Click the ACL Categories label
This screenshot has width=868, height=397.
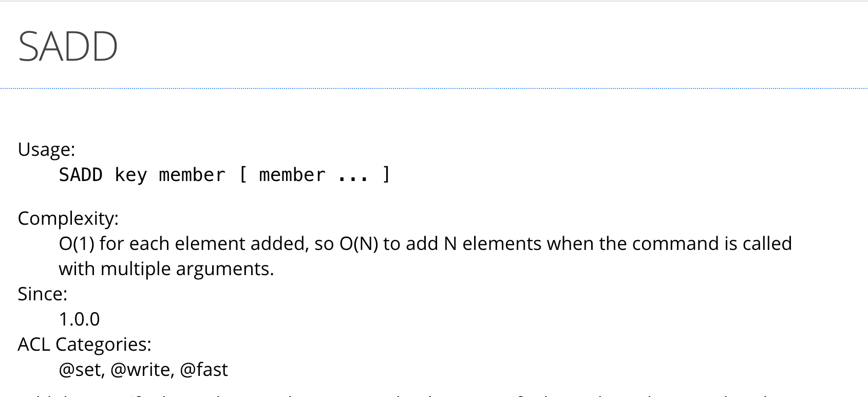84,345
